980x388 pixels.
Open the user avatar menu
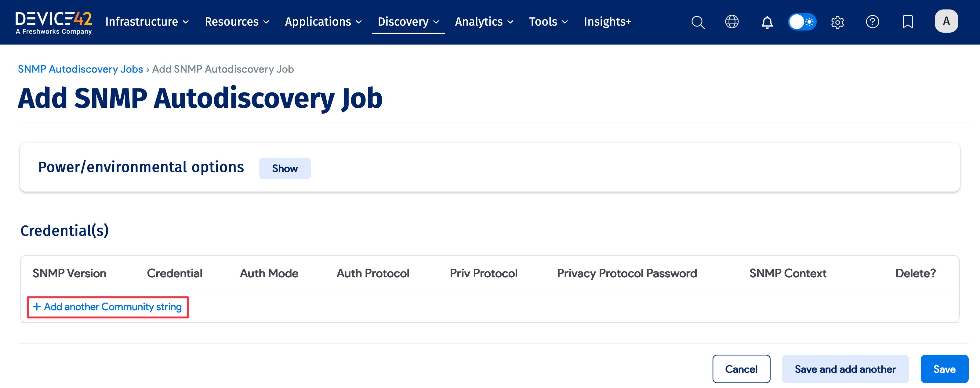pyautogui.click(x=946, y=21)
